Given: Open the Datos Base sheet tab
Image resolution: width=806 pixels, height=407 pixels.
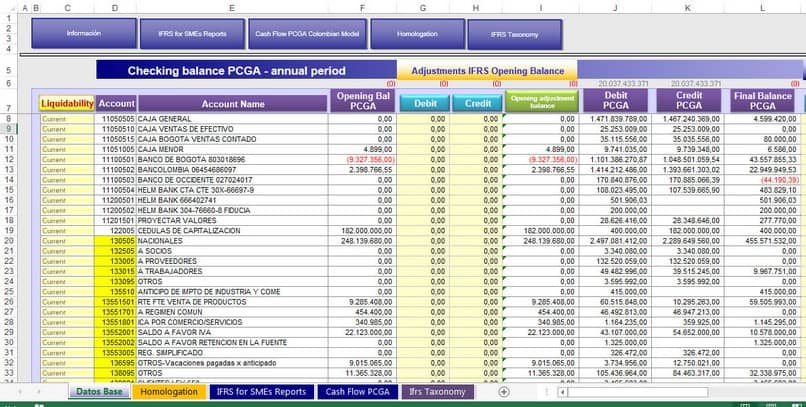Looking at the screenshot, I should click(100, 392).
